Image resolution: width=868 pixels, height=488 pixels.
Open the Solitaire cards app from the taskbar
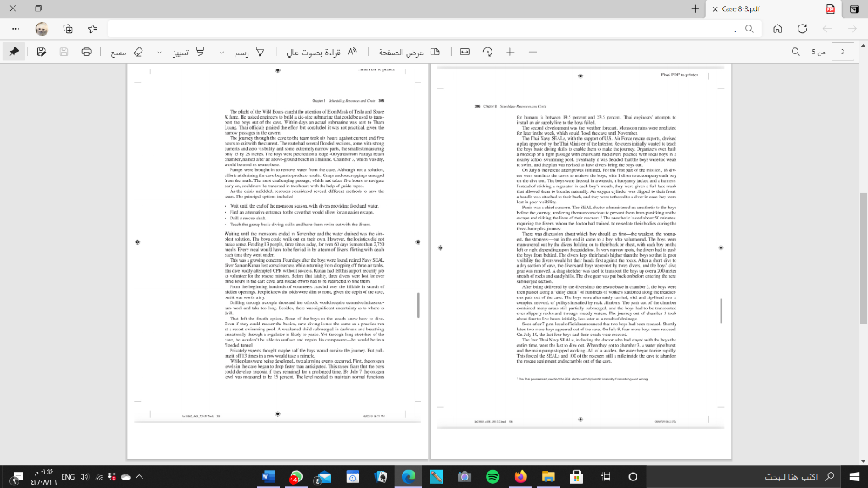tap(381, 476)
